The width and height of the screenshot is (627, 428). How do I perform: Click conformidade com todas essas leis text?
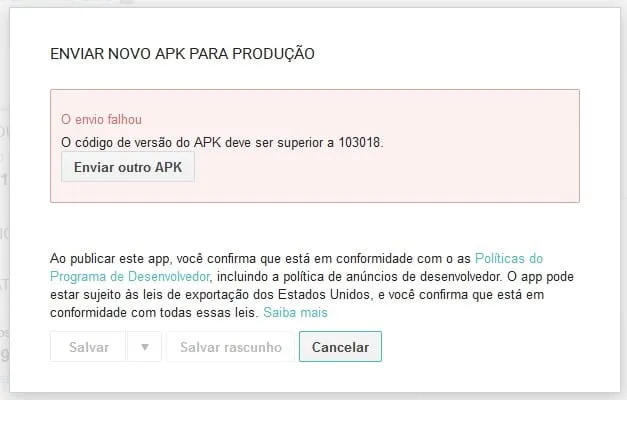[152, 312]
